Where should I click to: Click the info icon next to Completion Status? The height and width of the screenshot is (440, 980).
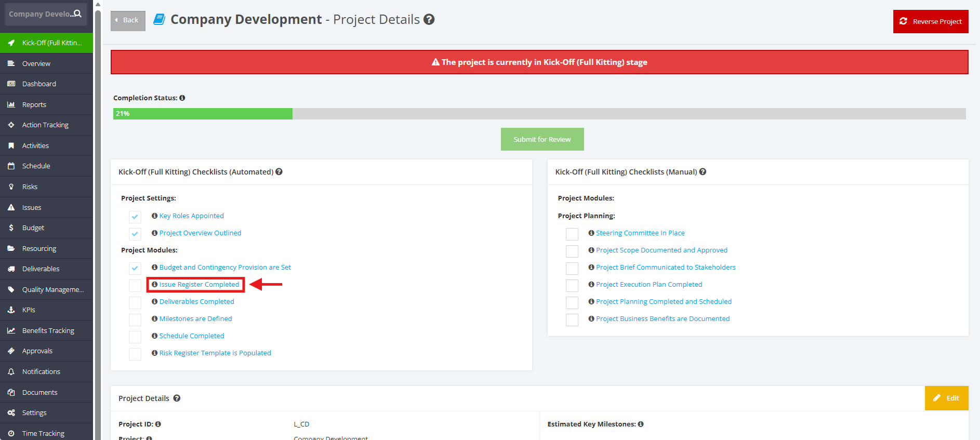pos(182,98)
